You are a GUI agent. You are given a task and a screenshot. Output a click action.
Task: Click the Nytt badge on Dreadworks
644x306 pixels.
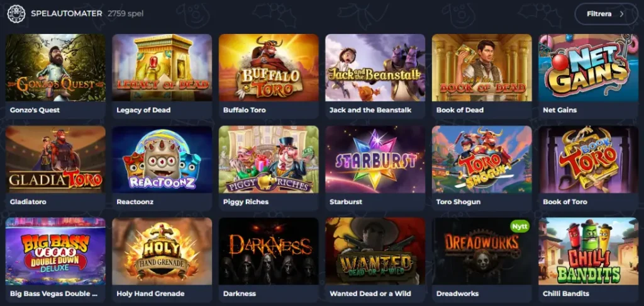tap(519, 226)
